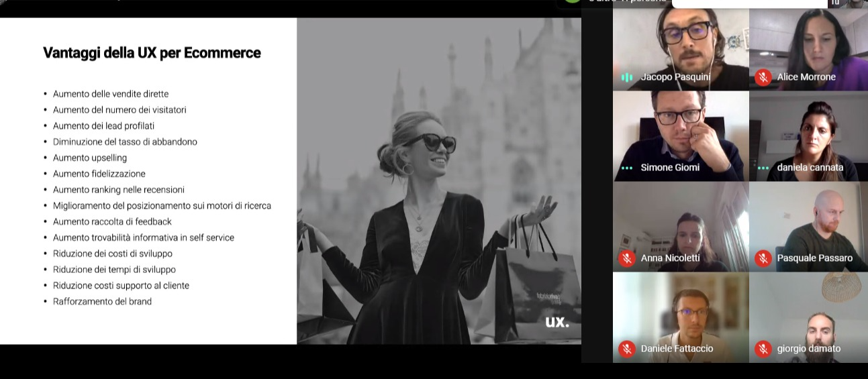Image resolution: width=868 pixels, height=379 pixels.
Task: Click bullet "Riduzione dei costi di sviluppo"
Action: click(x=113, y=254)
